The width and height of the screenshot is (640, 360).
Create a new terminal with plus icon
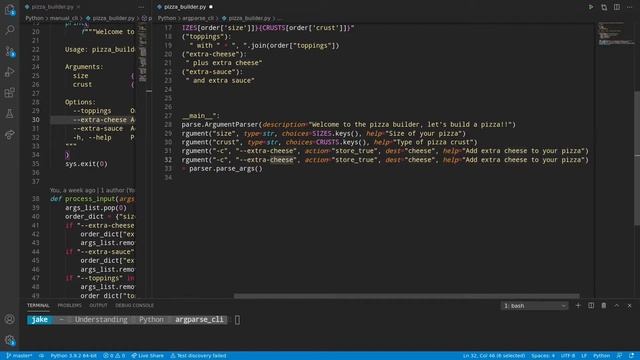(x=578, y=305)
